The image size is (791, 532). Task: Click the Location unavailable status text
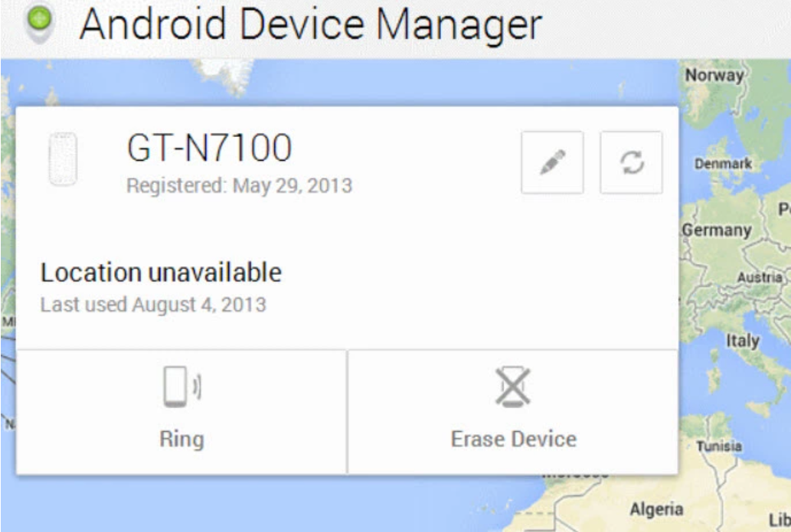pyautogui.click(x=161, y=273)
